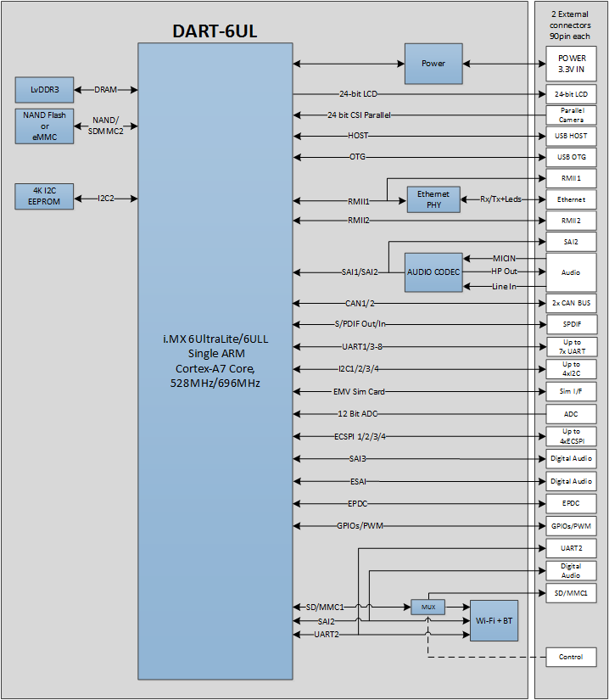Image resolution: width=609 pixels, height=700 pixels.
Task: Click the SAI2 connector box
Action: coord(571,242)
